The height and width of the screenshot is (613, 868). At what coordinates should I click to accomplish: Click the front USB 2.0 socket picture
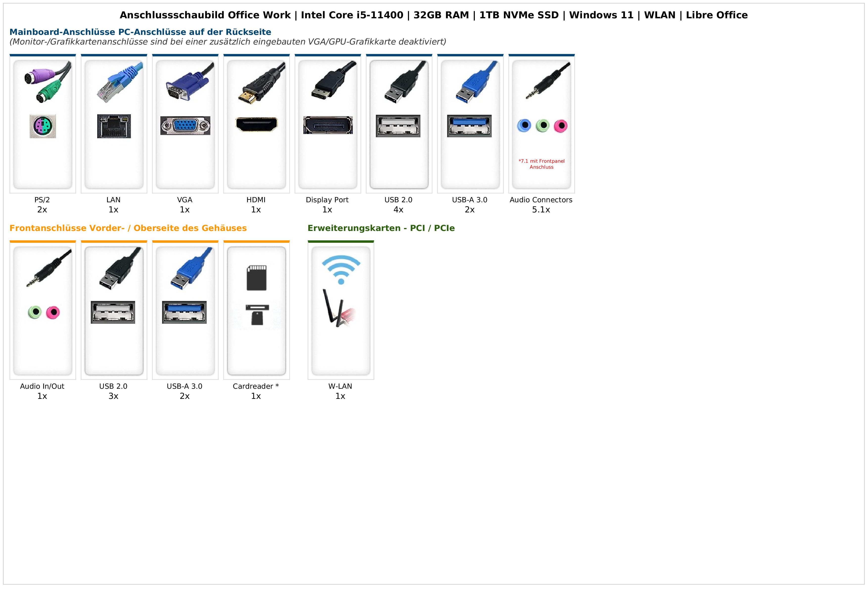(113, 312)
